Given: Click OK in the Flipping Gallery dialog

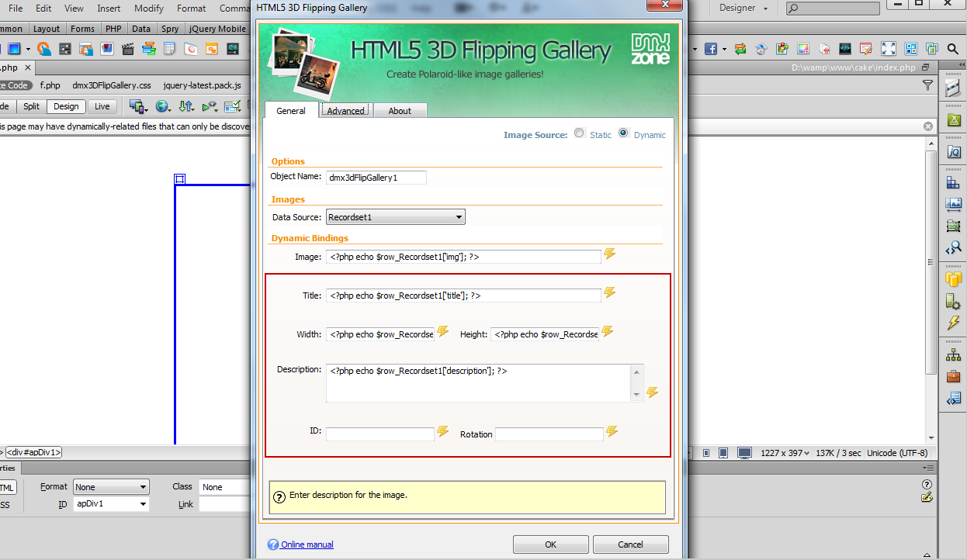Looking at the screenshot, I should (x=550, y=544).
